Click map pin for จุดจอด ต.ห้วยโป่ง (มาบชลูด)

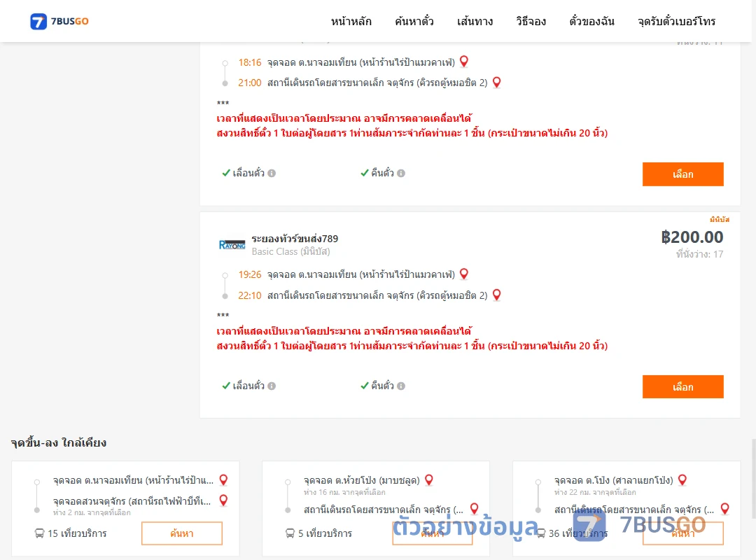(428, 480)
